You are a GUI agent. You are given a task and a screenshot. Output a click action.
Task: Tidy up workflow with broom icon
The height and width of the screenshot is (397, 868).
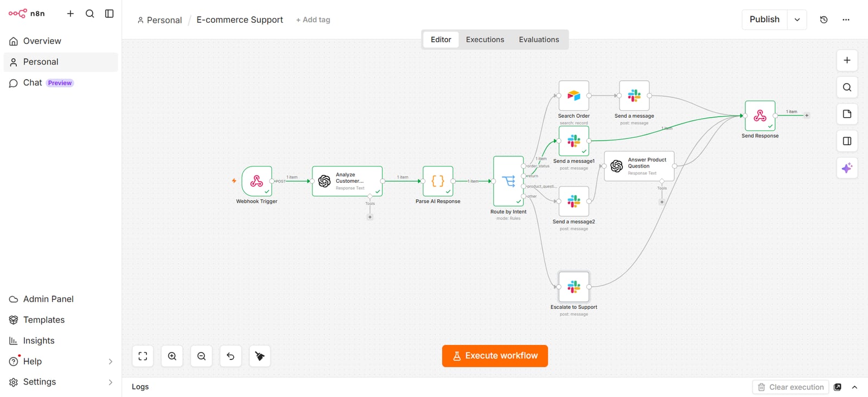click(260, 356)
